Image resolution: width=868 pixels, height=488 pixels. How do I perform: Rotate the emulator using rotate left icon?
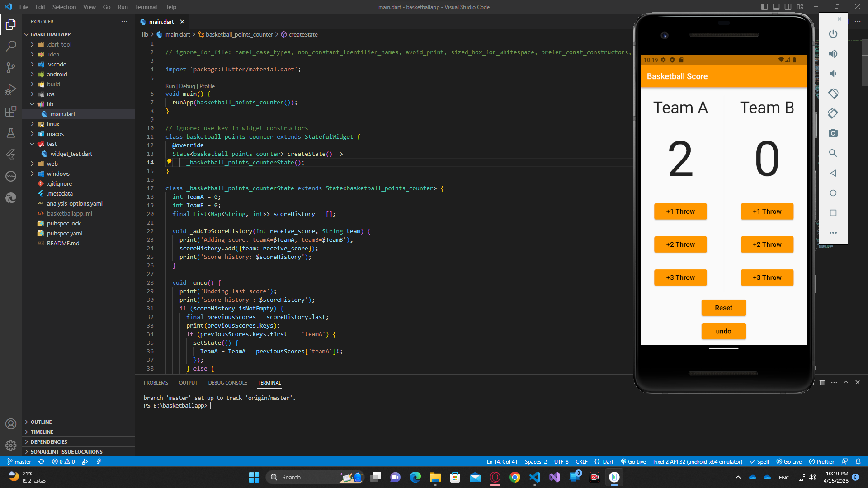[x=833, y=94]
